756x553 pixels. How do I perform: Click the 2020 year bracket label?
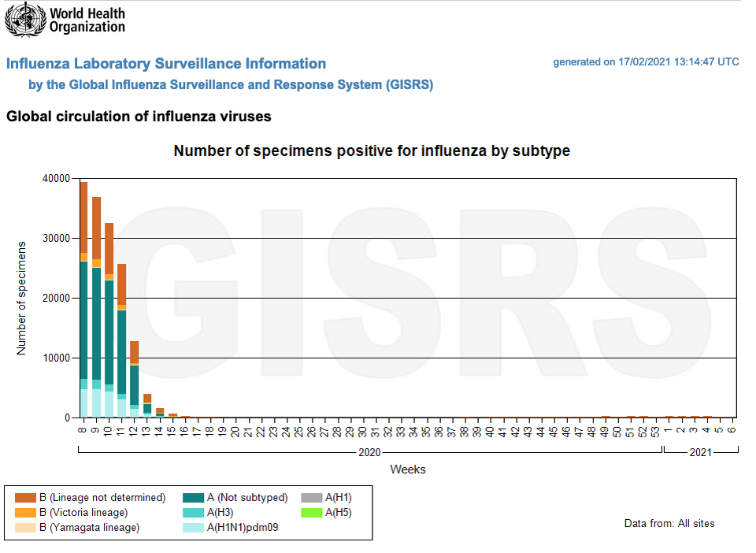(x=369, y=452)
